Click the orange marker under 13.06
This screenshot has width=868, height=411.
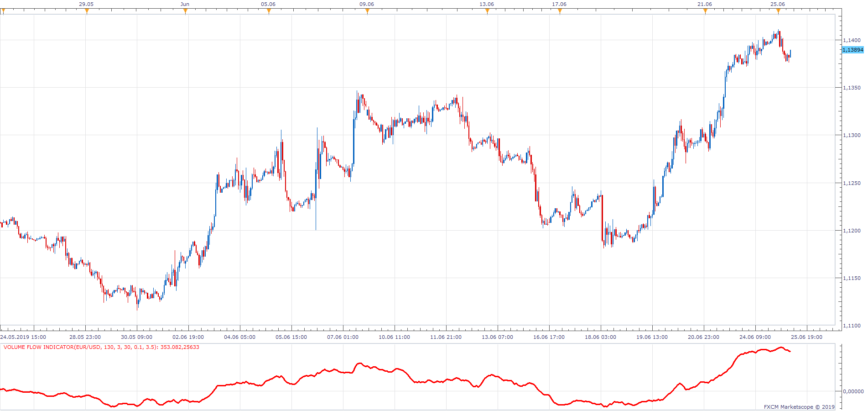point(487,11)
